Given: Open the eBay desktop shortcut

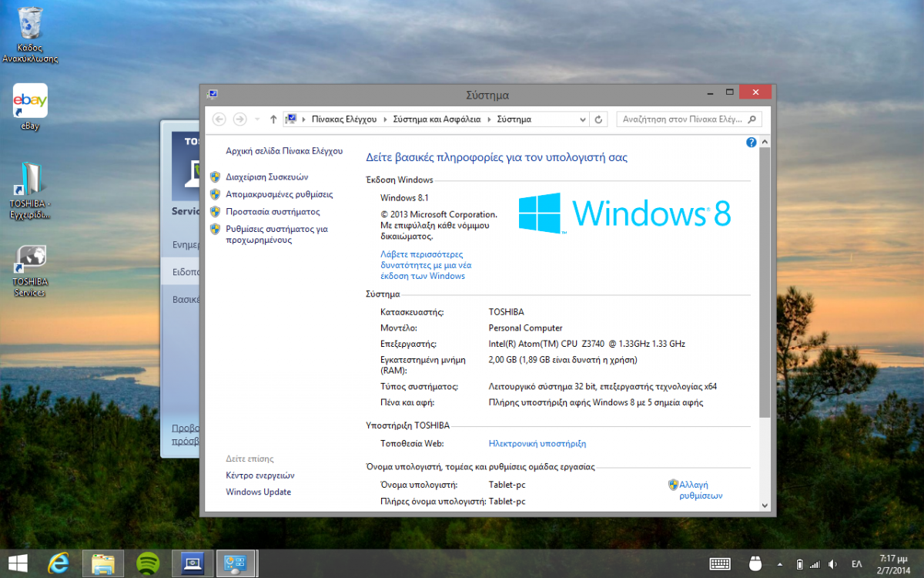Looking at the screenshot, I should tap(30, 107).
